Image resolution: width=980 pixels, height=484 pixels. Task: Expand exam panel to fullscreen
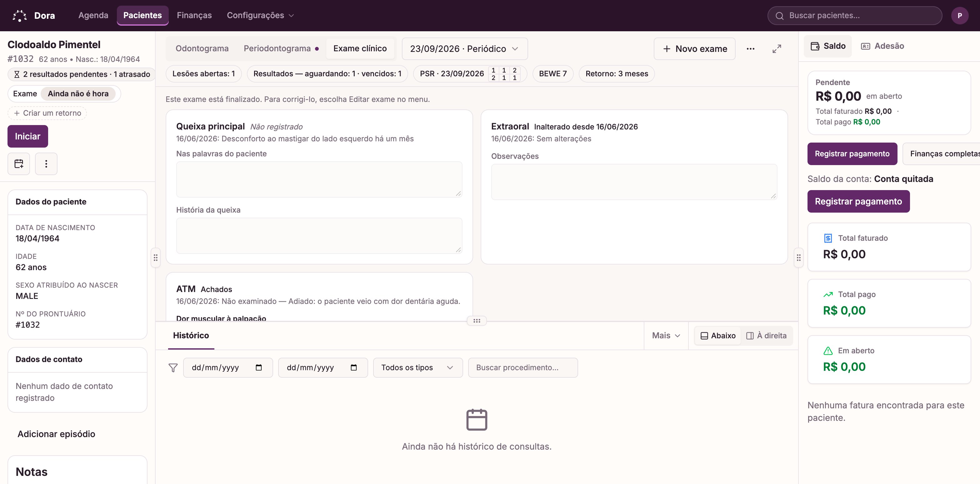click(777, 49)
